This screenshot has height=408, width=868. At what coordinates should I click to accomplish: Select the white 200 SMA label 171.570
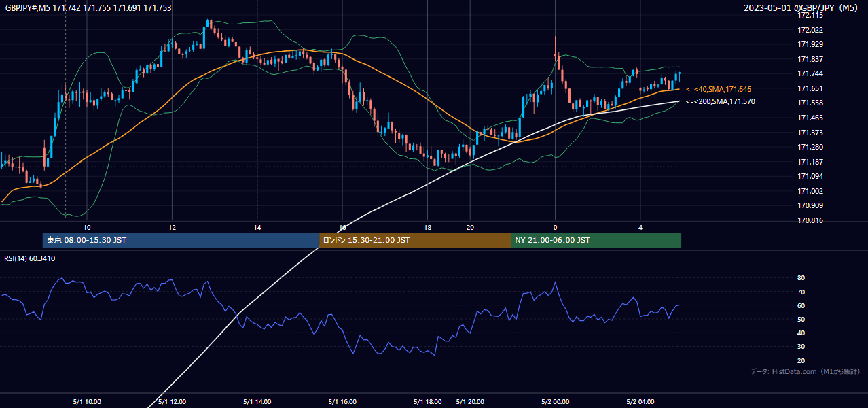720,101
